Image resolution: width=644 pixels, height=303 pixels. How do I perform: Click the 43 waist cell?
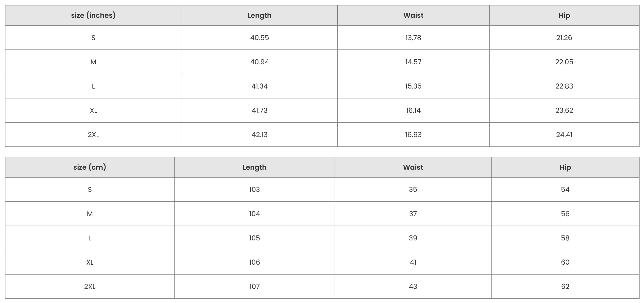coord(413,286)
